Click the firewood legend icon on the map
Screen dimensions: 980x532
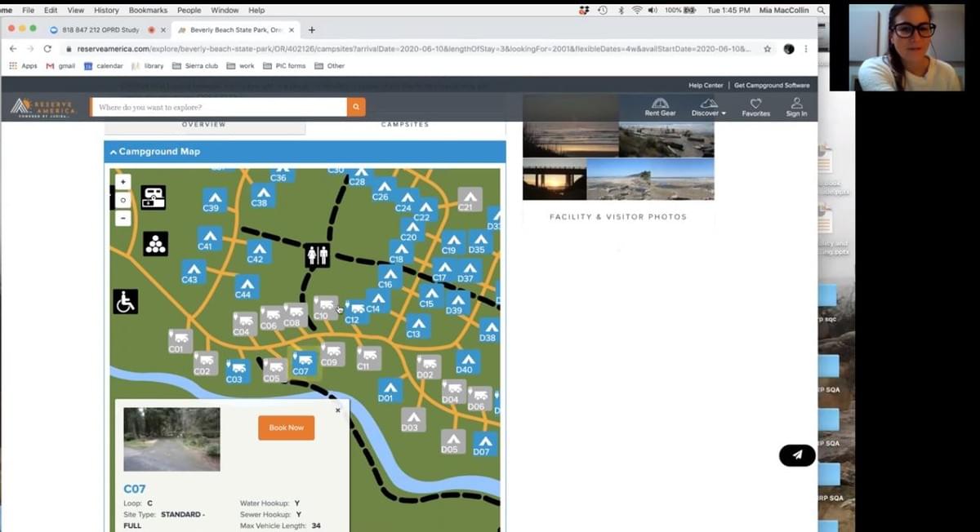pyautogui.click(x=155, y=242)
